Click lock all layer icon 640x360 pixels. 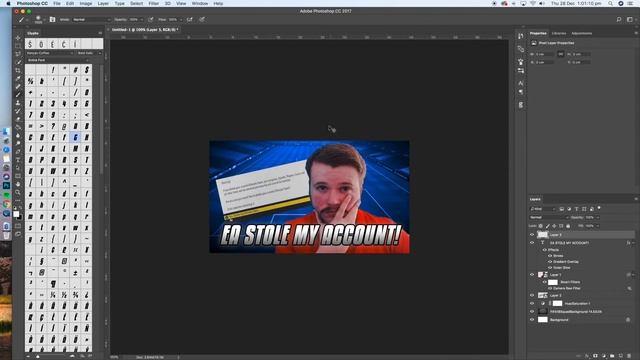coord(568,226)
